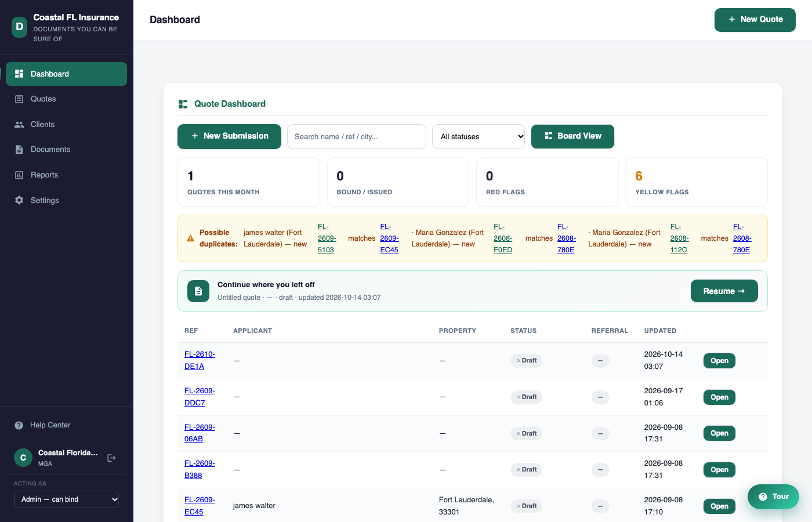Click the REFERRAL column header

(x=610, y=331)
